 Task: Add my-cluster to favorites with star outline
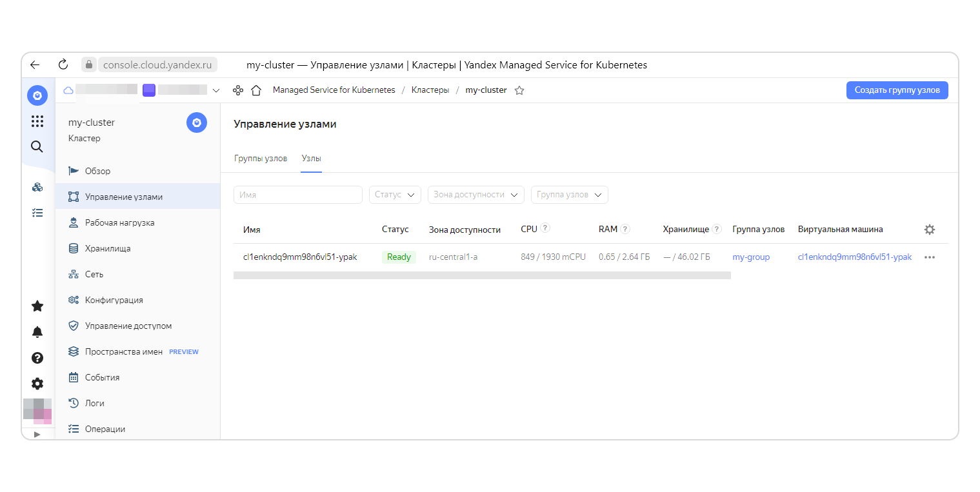pyautogui.click(x=519, y=90)
